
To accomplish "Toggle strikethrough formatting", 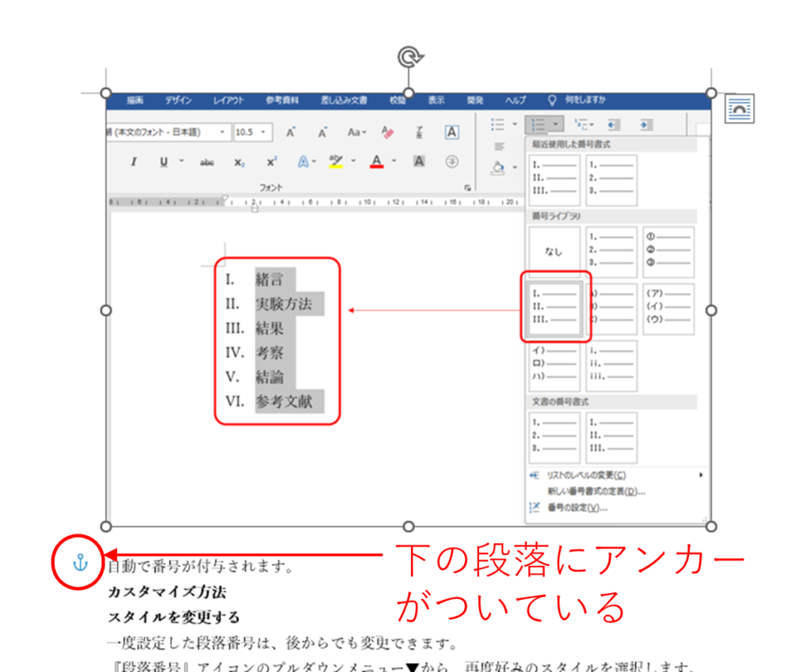I will [x=207, y=161].
